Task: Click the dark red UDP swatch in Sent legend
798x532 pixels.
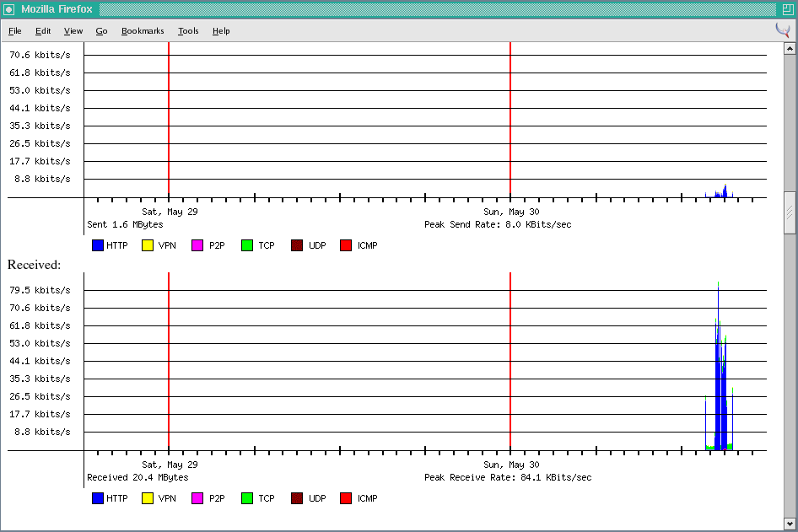Action: (297, 245)
